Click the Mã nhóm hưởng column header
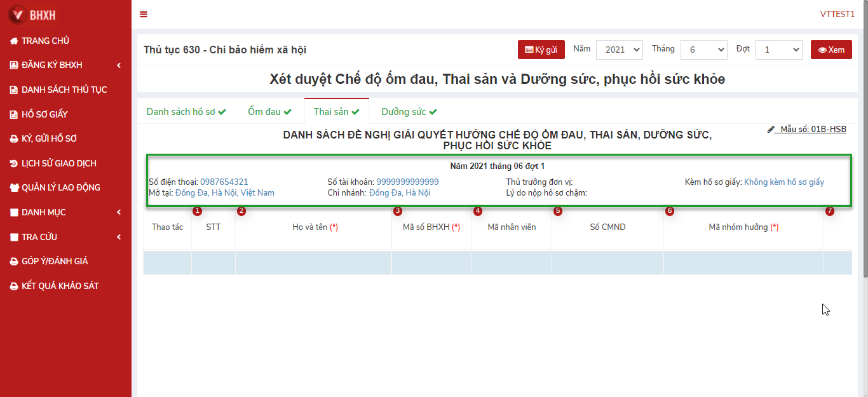Viewport: 868px width, 397px height. coord(743,227)
